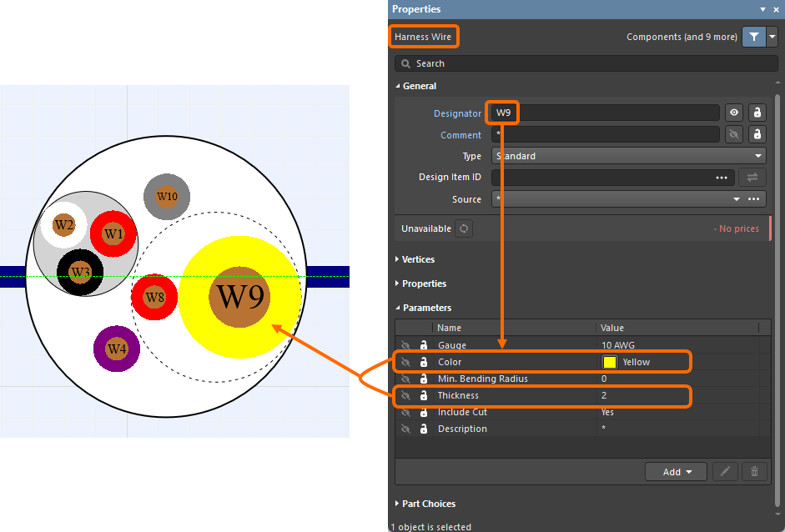
Task: Click the Color value text Yellow
Action: click(637, 362)
